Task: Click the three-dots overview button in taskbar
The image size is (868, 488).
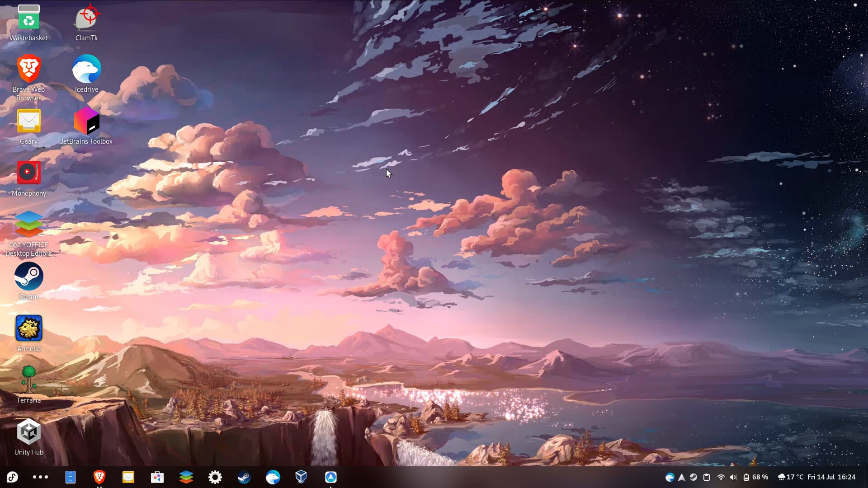Action: point(40,477)
